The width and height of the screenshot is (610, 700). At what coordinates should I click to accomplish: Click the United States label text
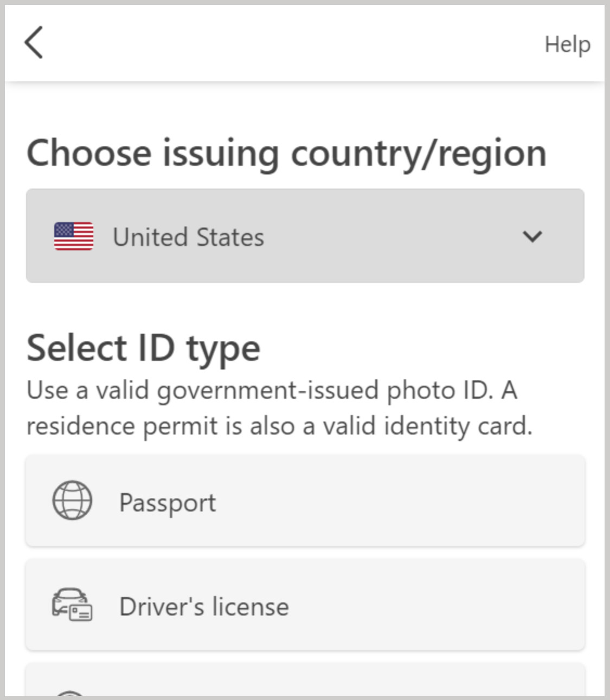[x=188, y=237]
